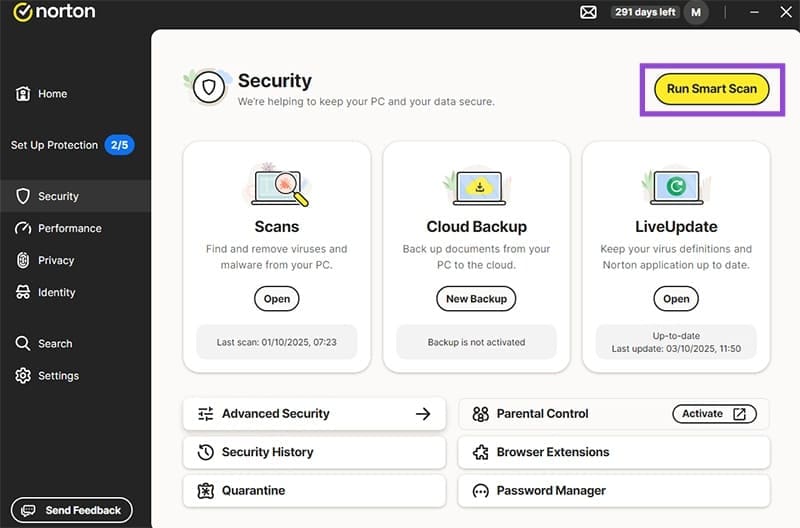Click the Quarantine bug icon
Image resolution: width=800 pixels, height=528 pixels.
coord(205,491)
